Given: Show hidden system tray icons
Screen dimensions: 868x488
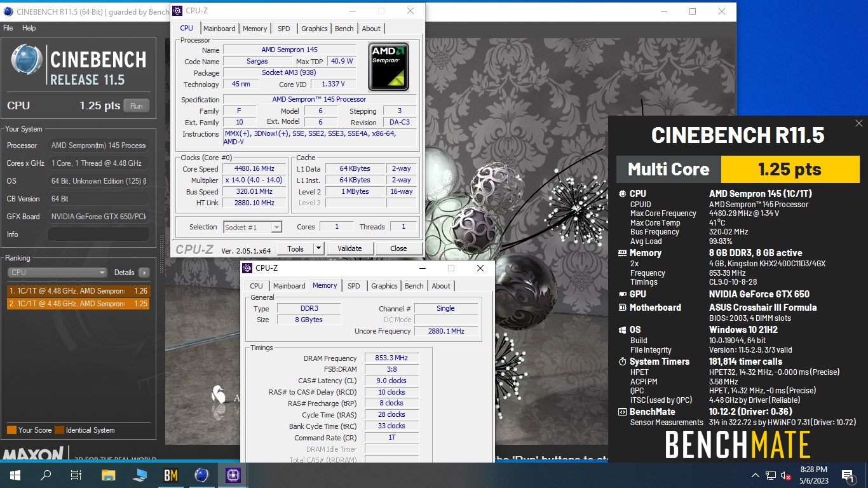Looking at the screenshot, I should (x=756, y=475).
